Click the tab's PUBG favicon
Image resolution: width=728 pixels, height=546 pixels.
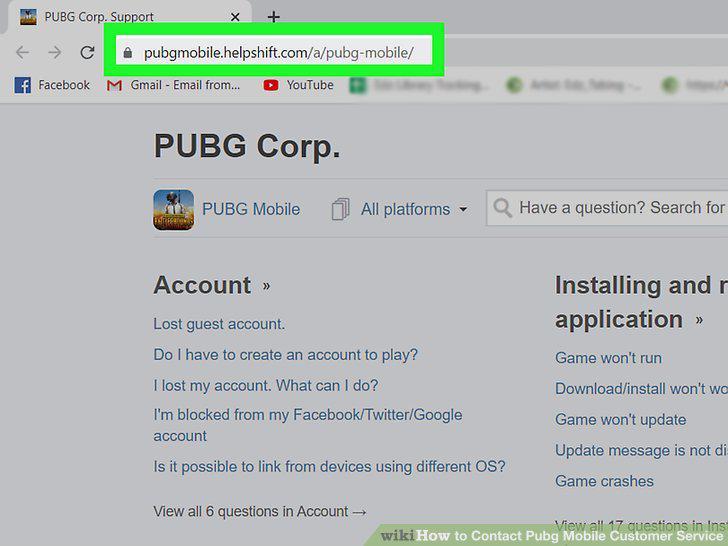tap(28, 17)
